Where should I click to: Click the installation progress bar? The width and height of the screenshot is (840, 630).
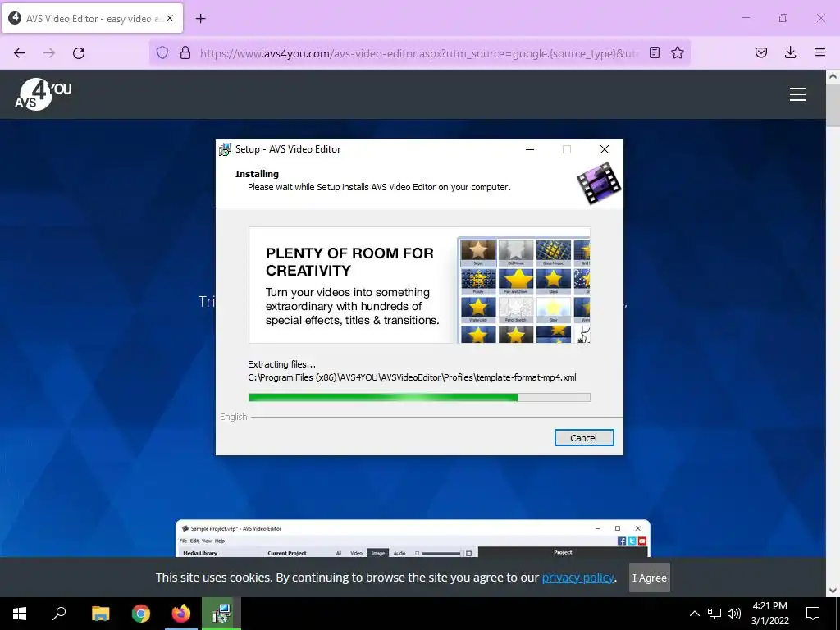pyautogui.click(x=419, y=397)
